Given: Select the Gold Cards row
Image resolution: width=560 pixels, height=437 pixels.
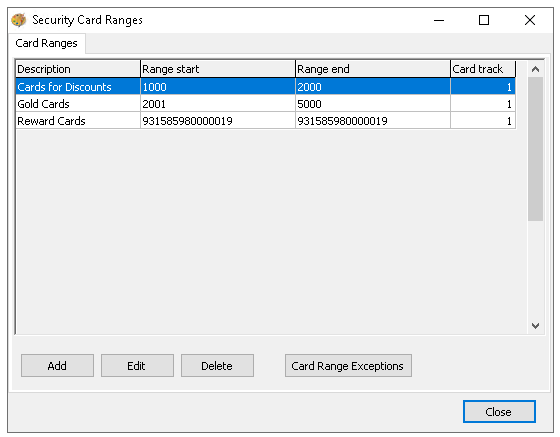Looking at the screenshot, I should [x=265, y=104].
